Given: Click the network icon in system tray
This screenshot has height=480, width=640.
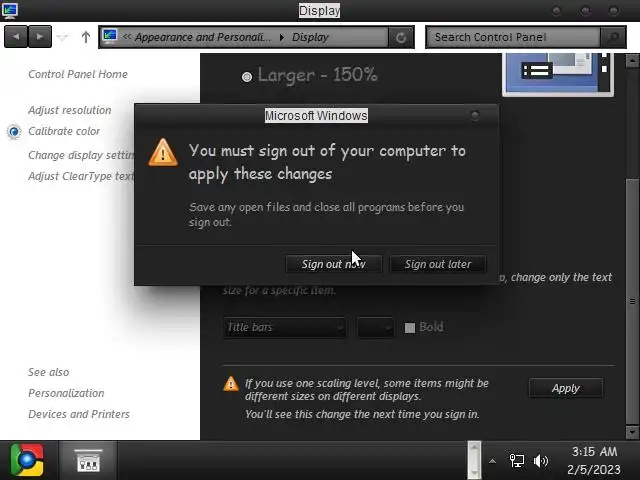Looking at the screenshot, I should pyautogui.click(x=516, y=461).
